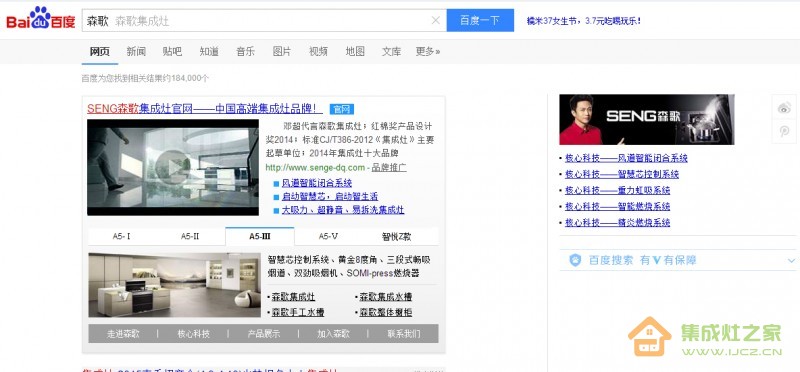The height and width of the screenshot is (372, 800).
Task: Click the blue 官网 badge
Action: tap(342, 109)
